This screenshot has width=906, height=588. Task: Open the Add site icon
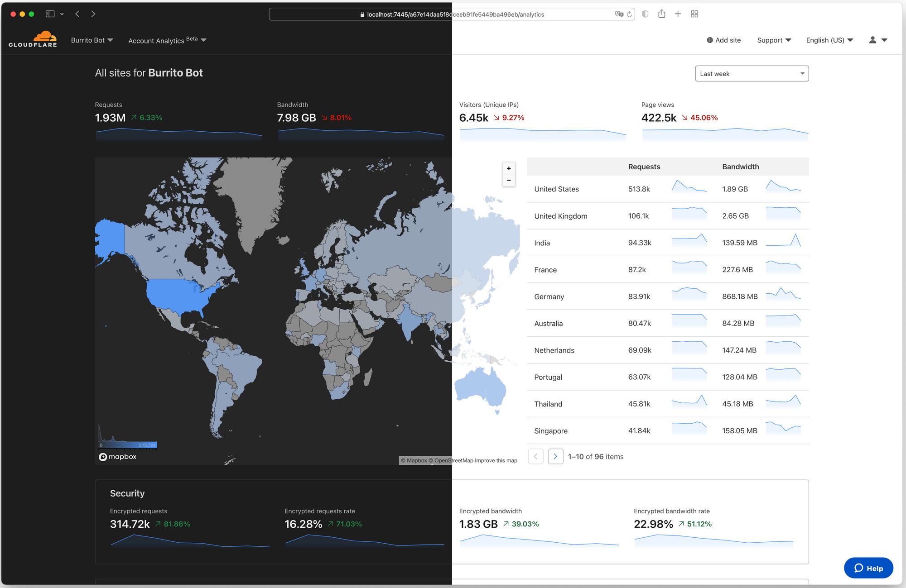(710, 40)
